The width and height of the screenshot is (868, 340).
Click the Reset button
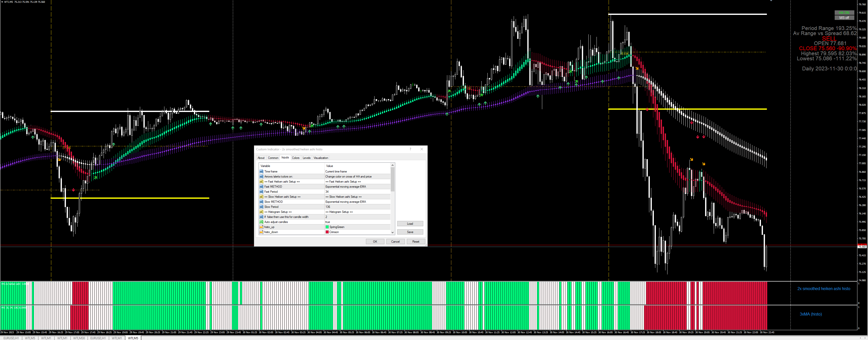coord(415,241)
